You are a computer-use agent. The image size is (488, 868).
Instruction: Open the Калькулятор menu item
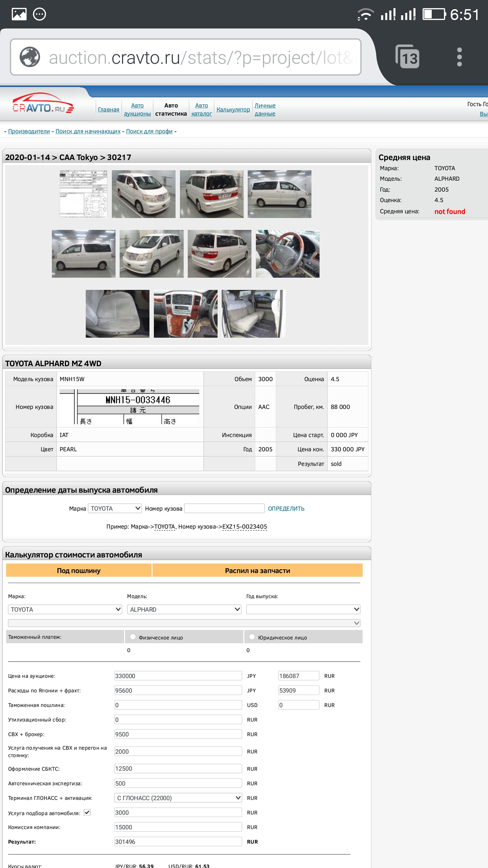[233, 110]
